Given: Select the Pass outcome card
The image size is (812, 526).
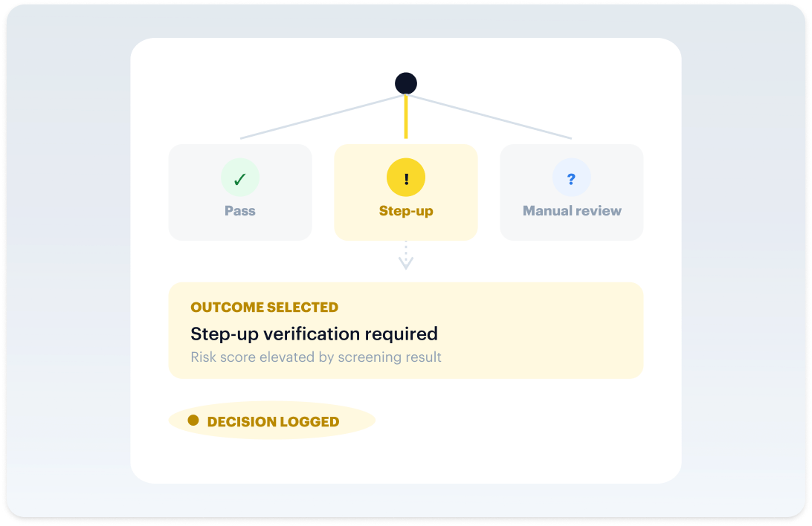Looking at the screenshot, I should click(240, 192).
